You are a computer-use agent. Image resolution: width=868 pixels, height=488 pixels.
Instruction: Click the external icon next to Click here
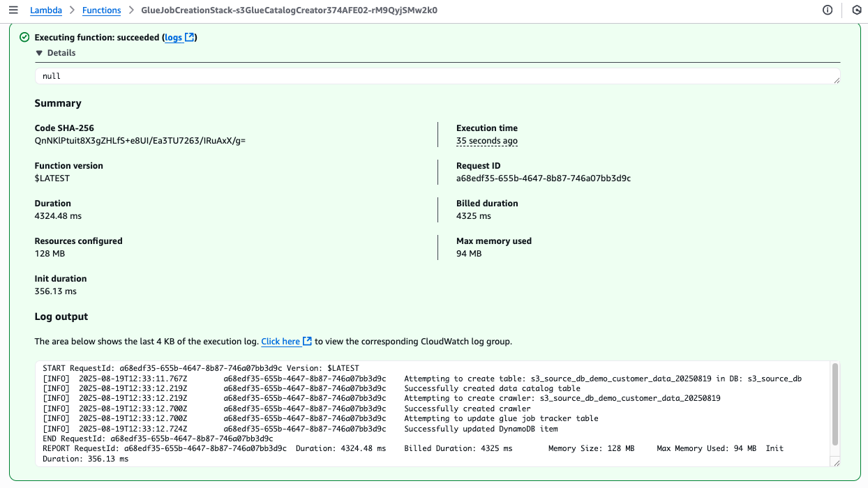pyautogui.click(x=307, y=342)
